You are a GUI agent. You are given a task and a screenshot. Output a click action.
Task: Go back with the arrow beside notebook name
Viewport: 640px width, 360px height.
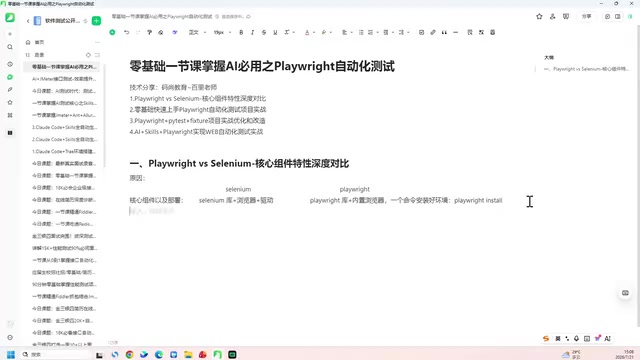[28, 21]
